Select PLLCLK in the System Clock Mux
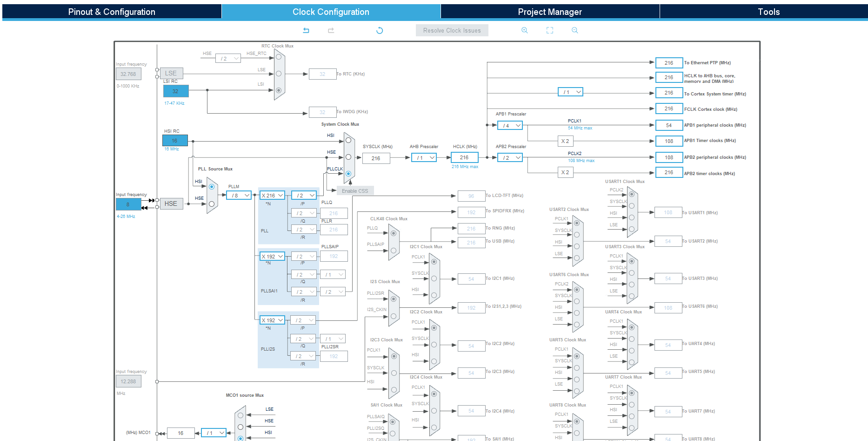The width and height of the screenshot is (868, 441). [x=348, y=174]
